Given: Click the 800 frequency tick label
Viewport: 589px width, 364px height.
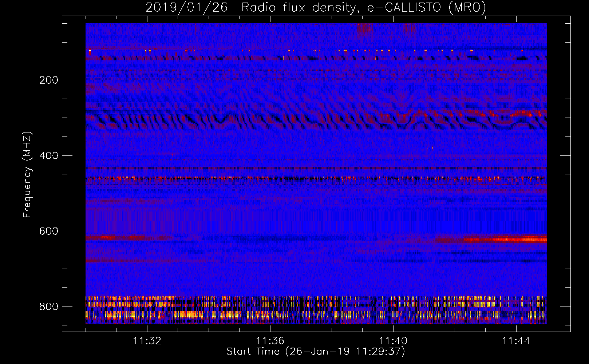Looking at the screenshot, I should click(x=49, y=306).
